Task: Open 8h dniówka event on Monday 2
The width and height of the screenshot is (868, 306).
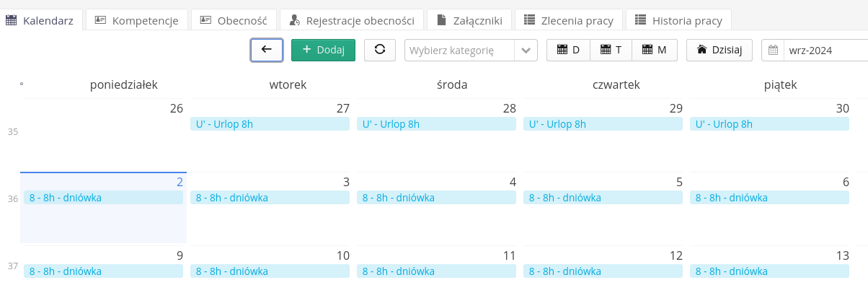Action: point(103,198)
